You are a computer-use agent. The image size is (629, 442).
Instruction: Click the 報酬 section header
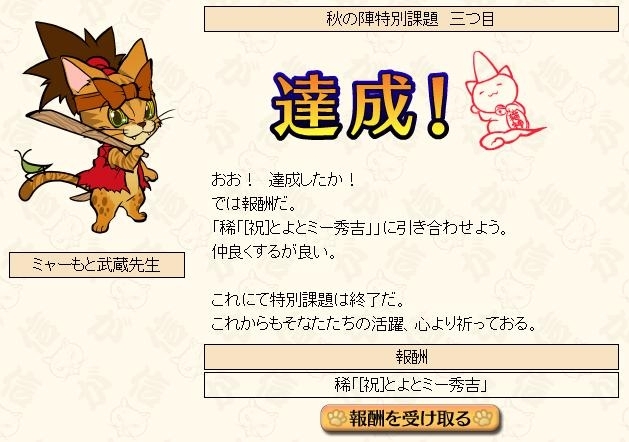coord(411,357)
